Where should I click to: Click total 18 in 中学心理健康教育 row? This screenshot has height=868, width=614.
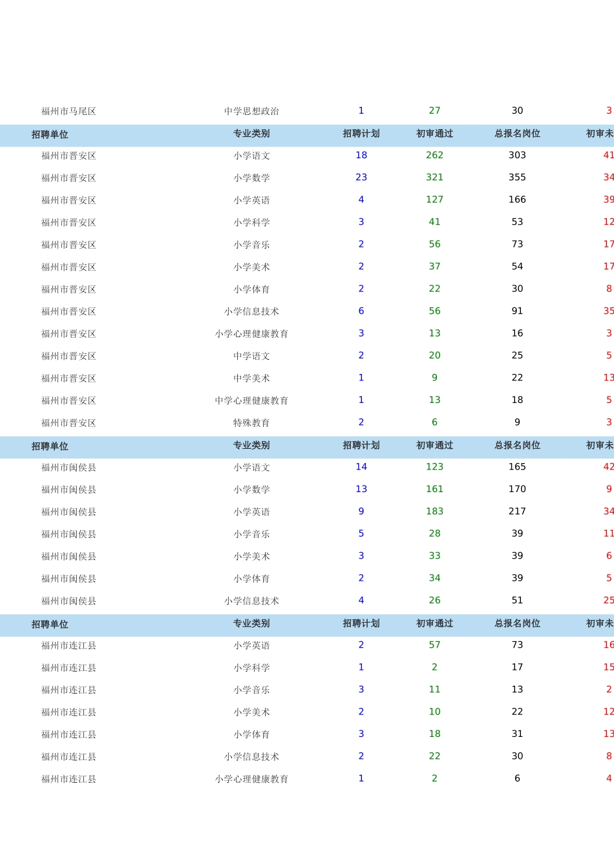[x=517, y=400]
